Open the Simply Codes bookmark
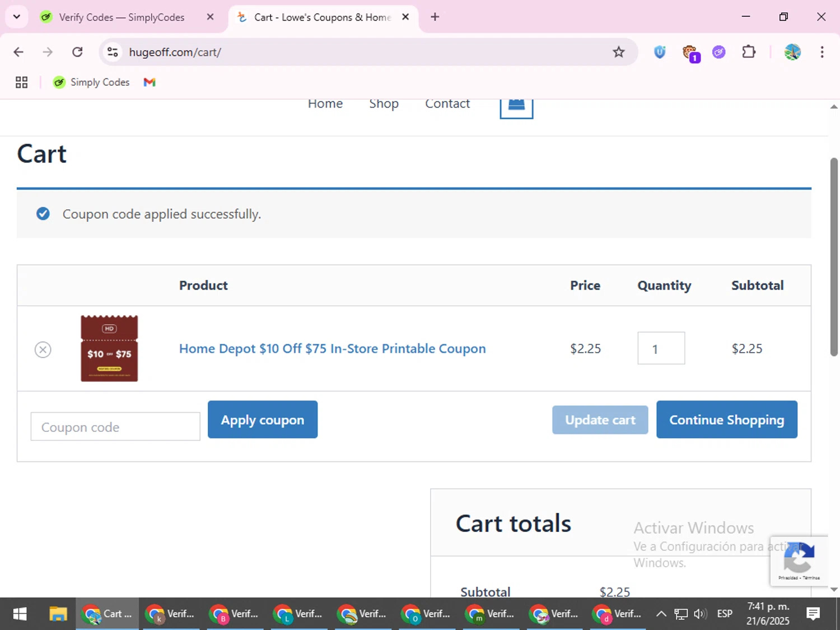Image resolution: width=840 pixels, height=630 pixels. [91, 82]
